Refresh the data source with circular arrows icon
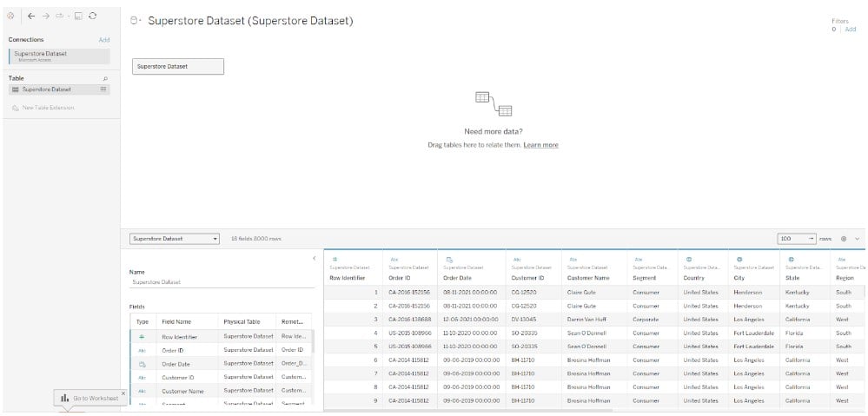Screen dimensions: 868x416 [92, 17]
